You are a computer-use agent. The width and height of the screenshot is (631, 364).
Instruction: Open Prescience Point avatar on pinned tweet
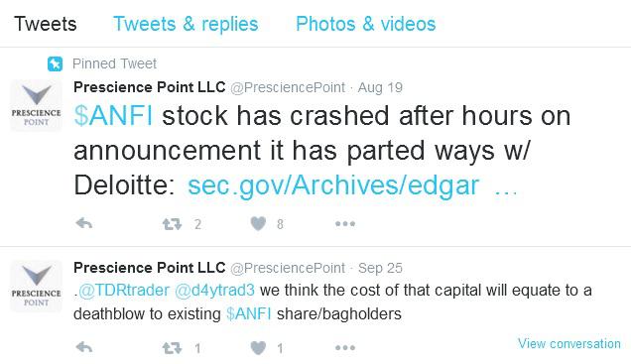(x=37, y=105)
